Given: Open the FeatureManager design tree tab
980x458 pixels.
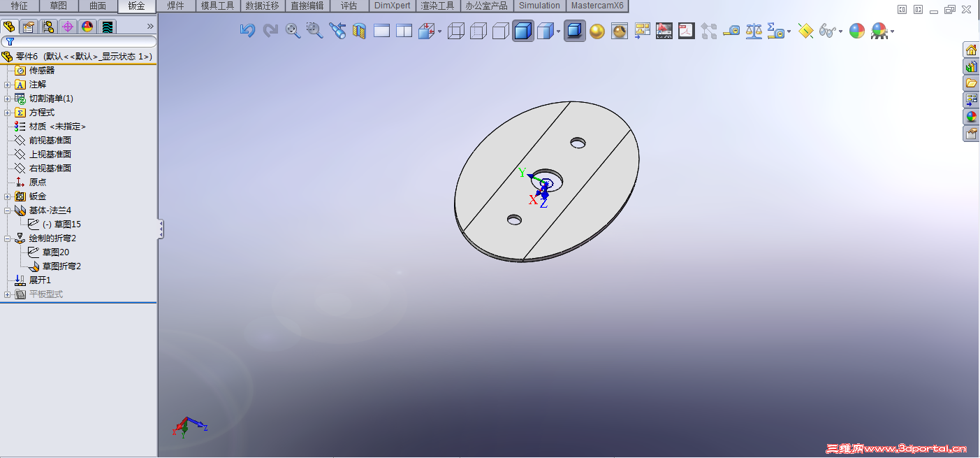Looking at the screenshot, I should point(9,27).
